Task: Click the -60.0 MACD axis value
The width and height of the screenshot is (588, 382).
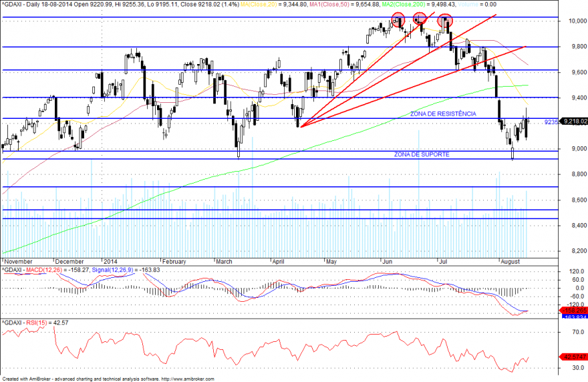Action: coord(577,297)
